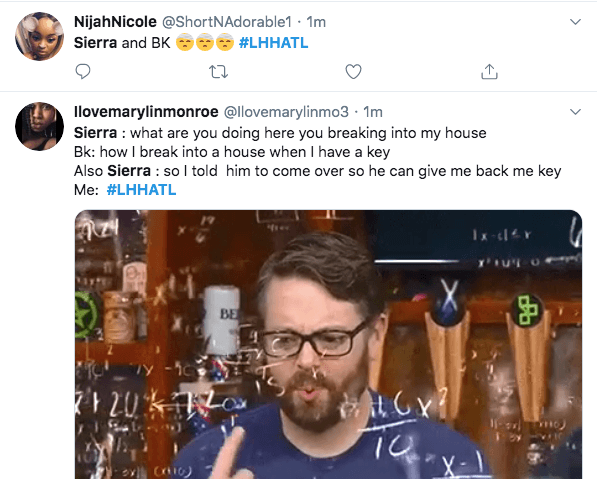Like NijahNicole's tweet with heart icon

(x=353, y=72)
